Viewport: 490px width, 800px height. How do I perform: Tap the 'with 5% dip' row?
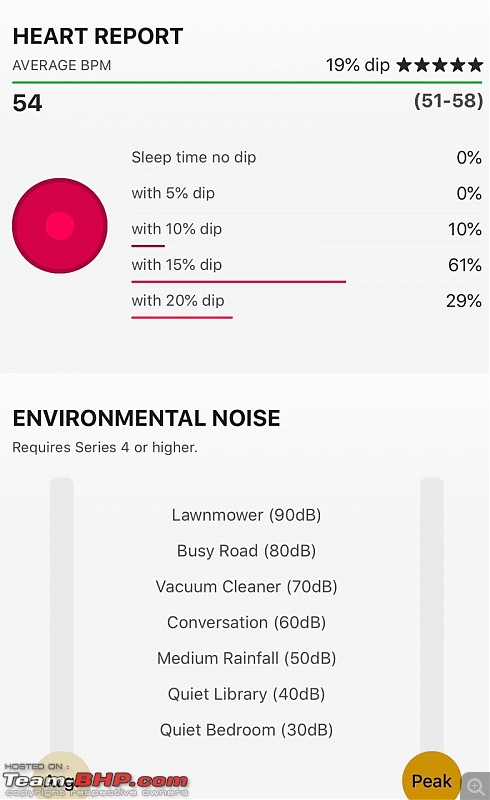pos(306,193)
